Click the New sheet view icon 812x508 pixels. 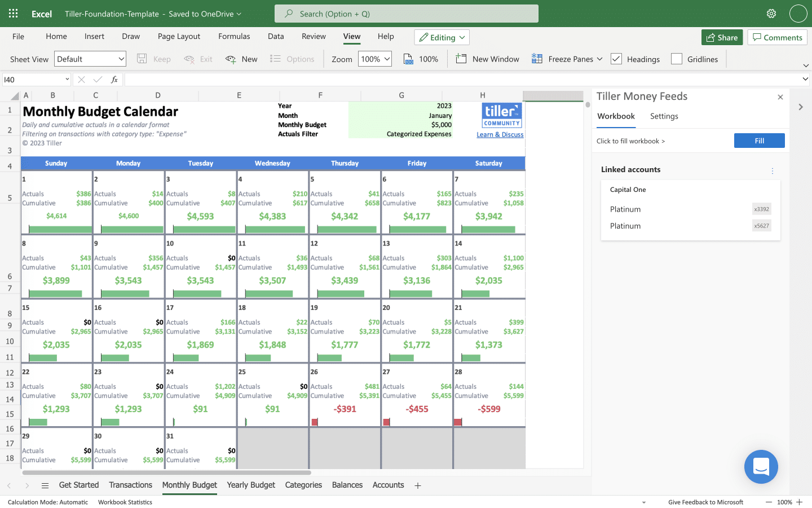click(x=231, y=59)
